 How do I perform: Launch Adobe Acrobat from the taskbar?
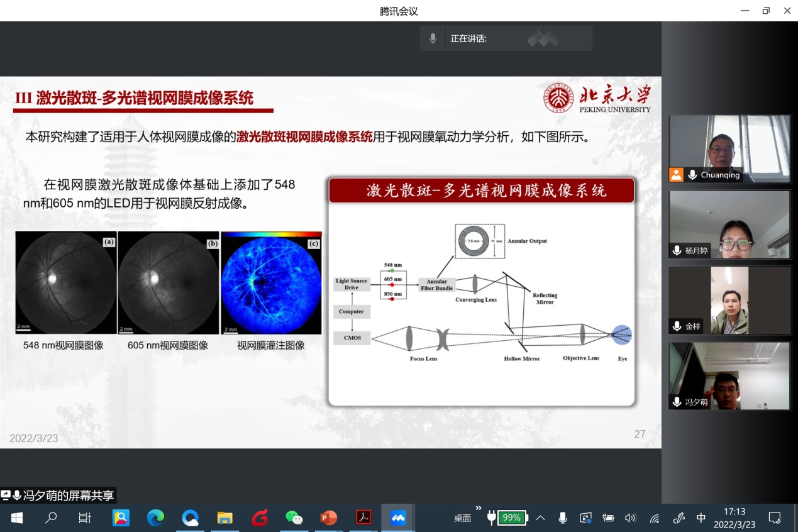(363, 518)
